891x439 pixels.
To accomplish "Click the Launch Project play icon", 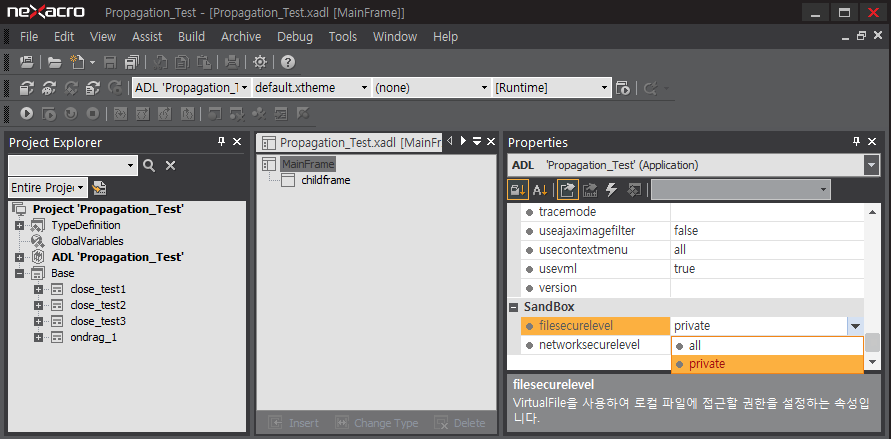I will point(27,114).
